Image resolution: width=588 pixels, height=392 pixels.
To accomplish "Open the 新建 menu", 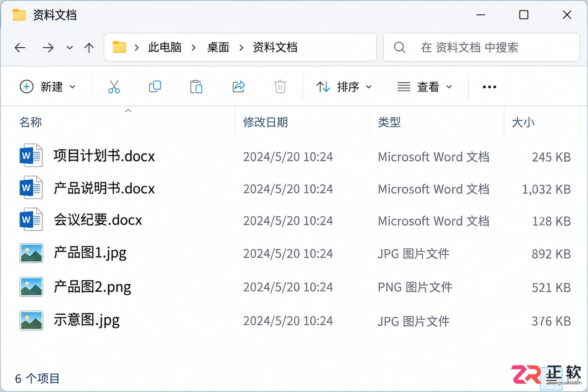I will (x=48, y=87).
